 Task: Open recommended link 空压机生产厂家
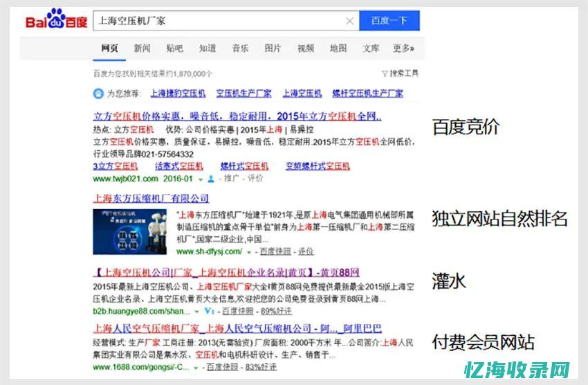tap(244, 93)
